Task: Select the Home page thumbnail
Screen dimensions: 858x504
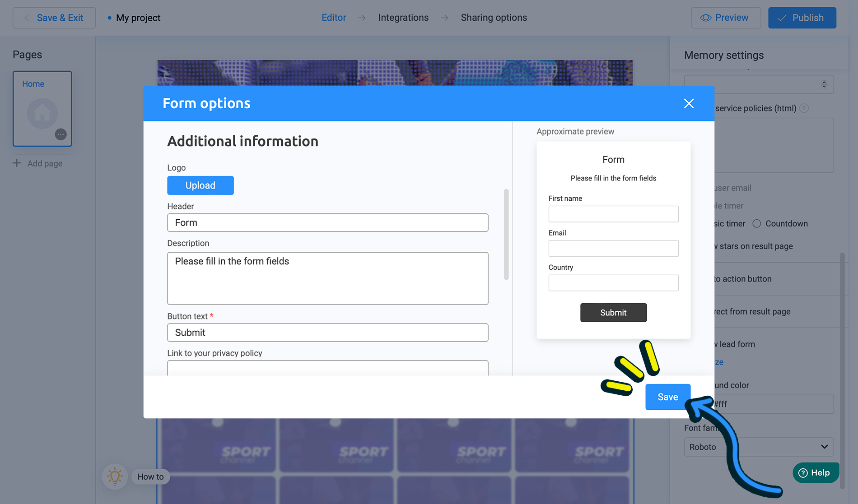Action: 42,109
